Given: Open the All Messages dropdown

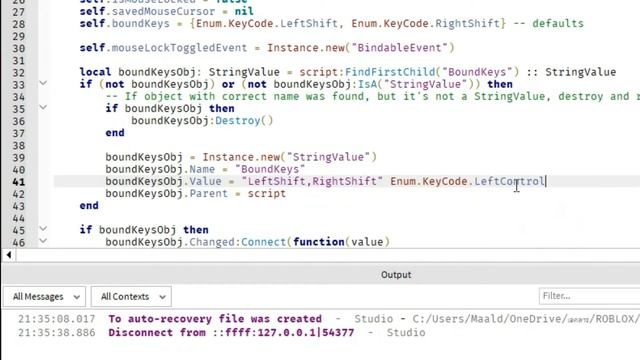Looking at the screenshot, I should point(44,296).
